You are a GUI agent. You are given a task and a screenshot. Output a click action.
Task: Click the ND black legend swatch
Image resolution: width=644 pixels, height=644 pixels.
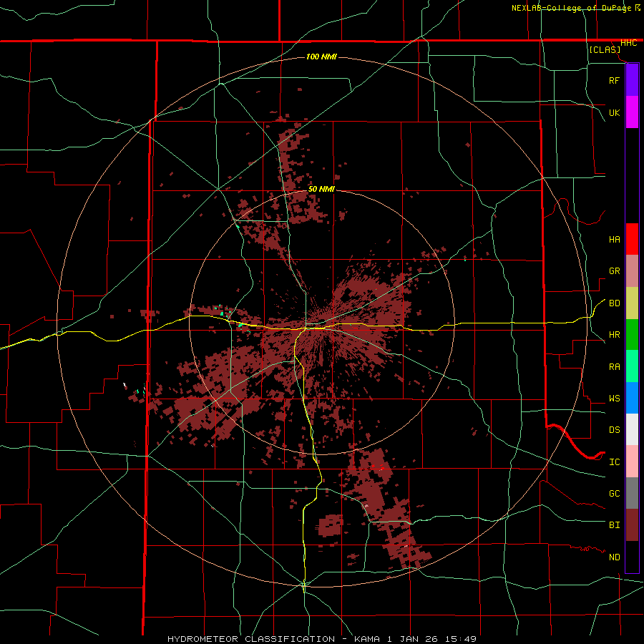[632, 557]
